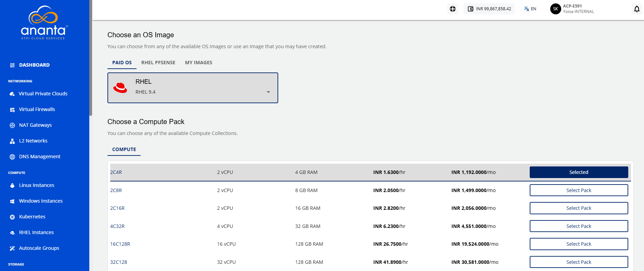Open the Dashboard grid icon
This screenshot has width=644, height=271.
pos(12,65)
